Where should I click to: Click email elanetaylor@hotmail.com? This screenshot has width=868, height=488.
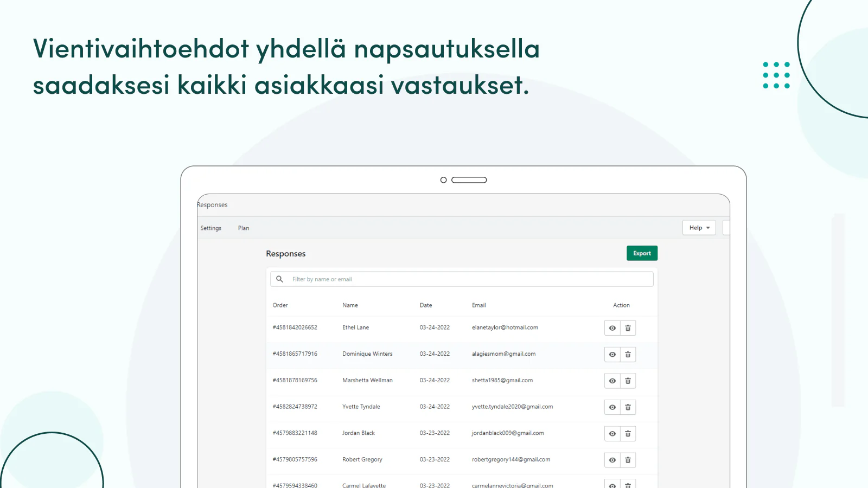pos(505,328)
